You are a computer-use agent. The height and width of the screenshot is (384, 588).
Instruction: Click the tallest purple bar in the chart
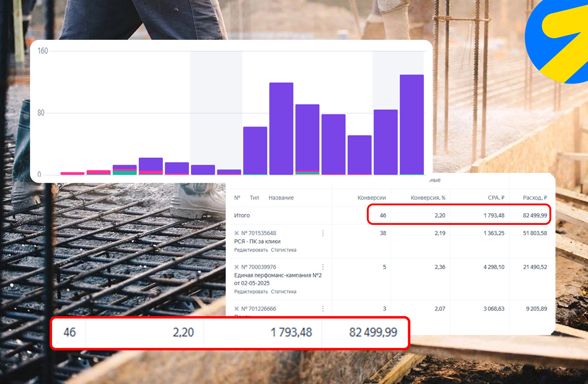[412, 124]
